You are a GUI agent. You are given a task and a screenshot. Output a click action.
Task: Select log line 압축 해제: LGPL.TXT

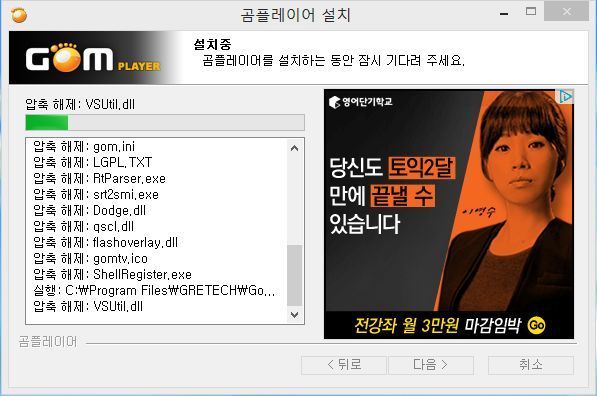tap(93, 163)
